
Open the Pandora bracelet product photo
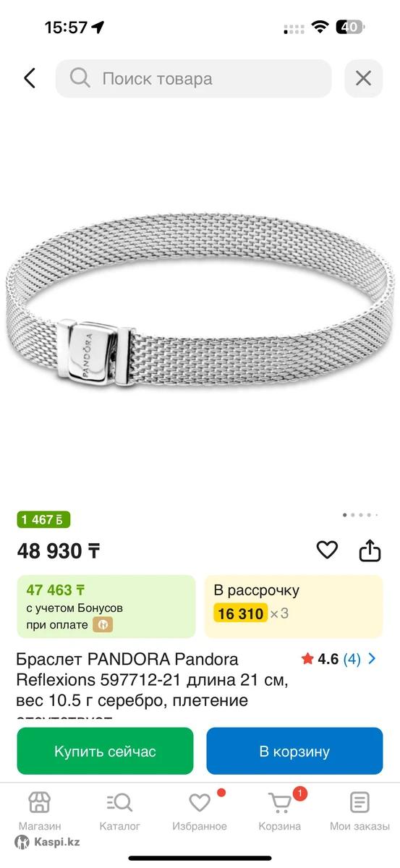point(200,304)
